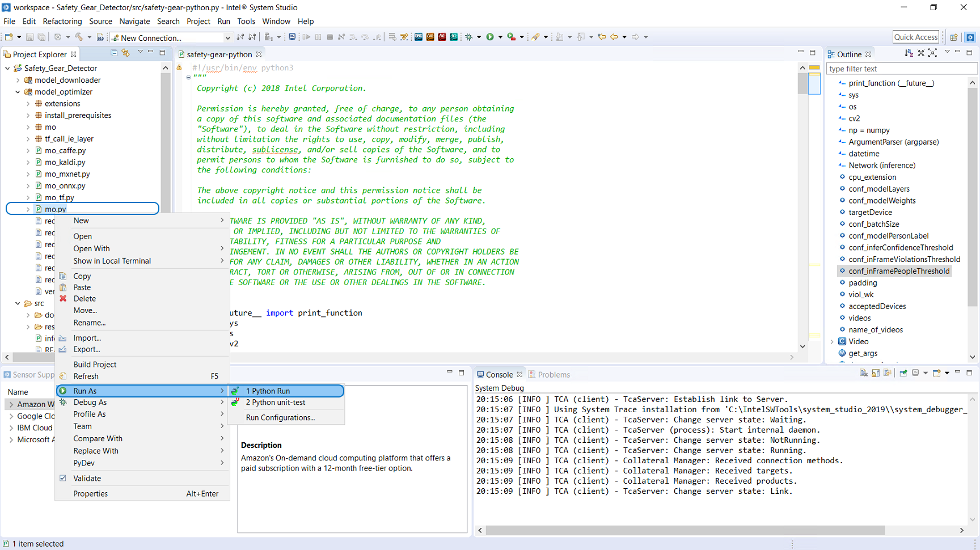
Task: Open the Debug button dropdown arrow
Action: (479, 37)
